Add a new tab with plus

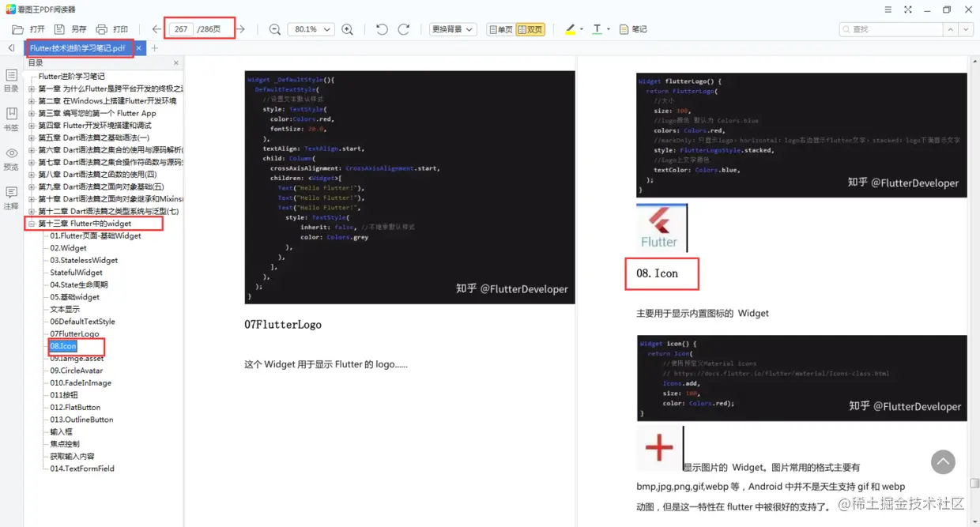(x=155, y=48)
